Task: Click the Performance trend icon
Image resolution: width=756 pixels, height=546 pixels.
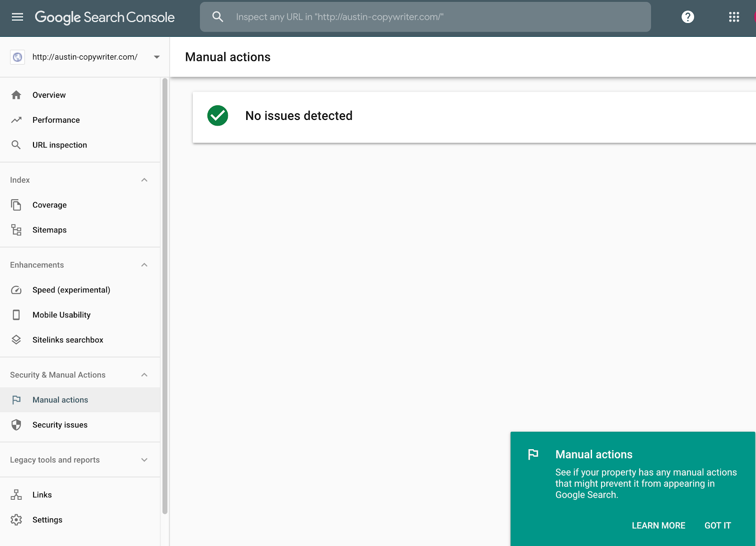Action: [17, 120]
